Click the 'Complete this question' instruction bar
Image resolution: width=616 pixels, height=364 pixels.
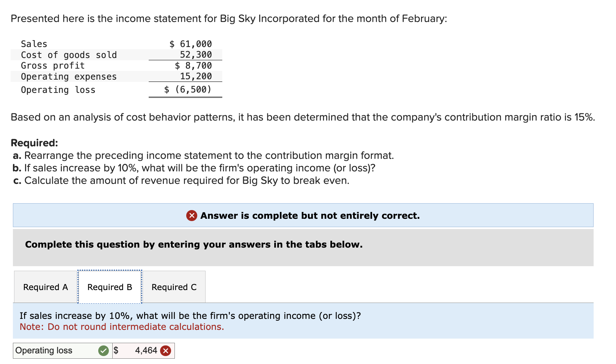point(194,245)
